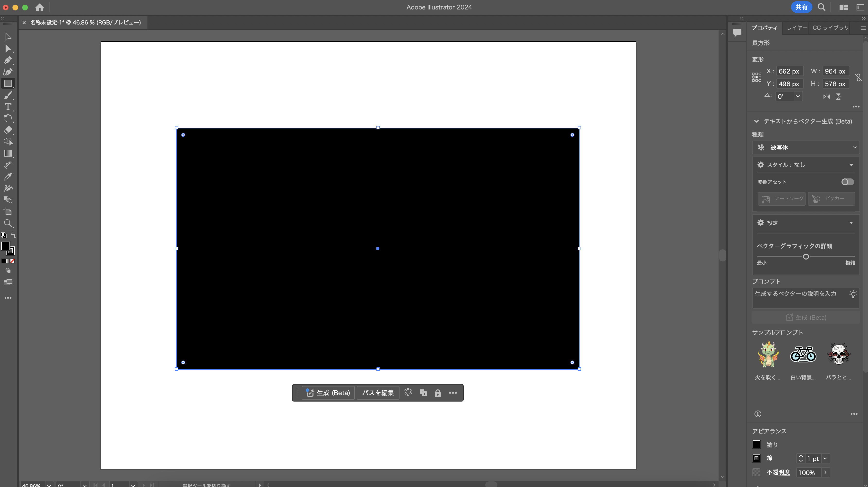Open the search icon in title bar
The width and height of the screenshot is (868, 487).
coord(821,7)
